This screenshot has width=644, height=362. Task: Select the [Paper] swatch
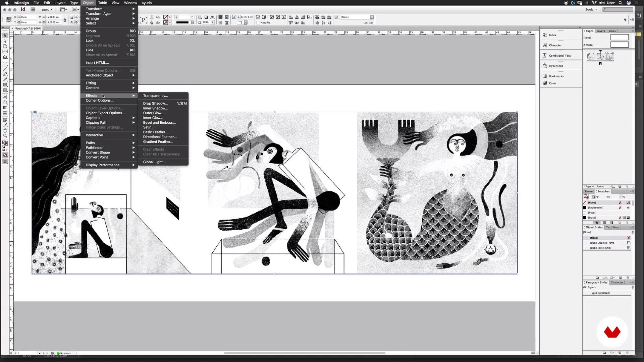point(607,213)
